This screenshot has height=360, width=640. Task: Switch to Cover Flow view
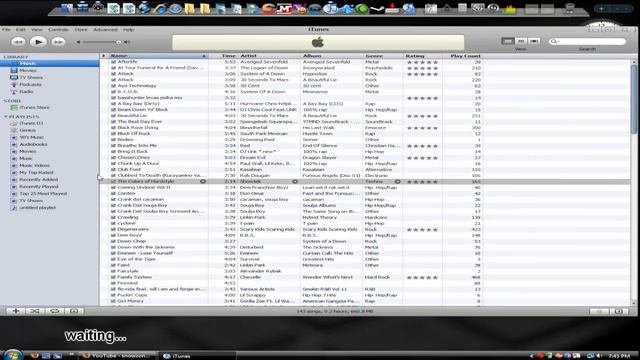coord(534,41)
